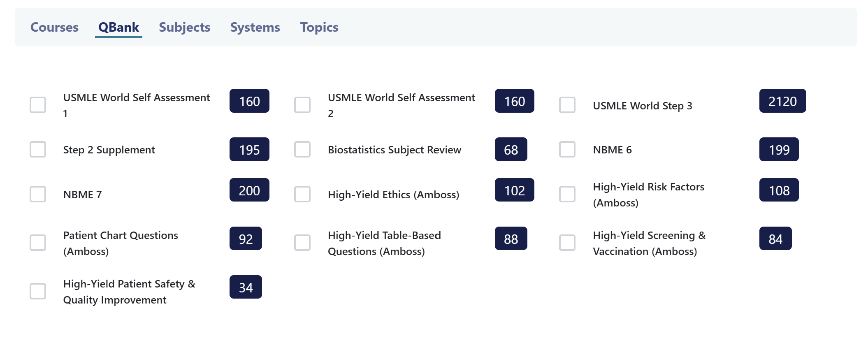Select the USMLE World Step 3 checkbox
Viewport: 868px width, 343px height.
(567, 105)
